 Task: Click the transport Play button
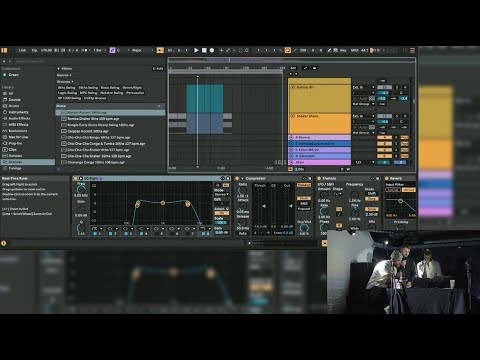pos(196,50)
